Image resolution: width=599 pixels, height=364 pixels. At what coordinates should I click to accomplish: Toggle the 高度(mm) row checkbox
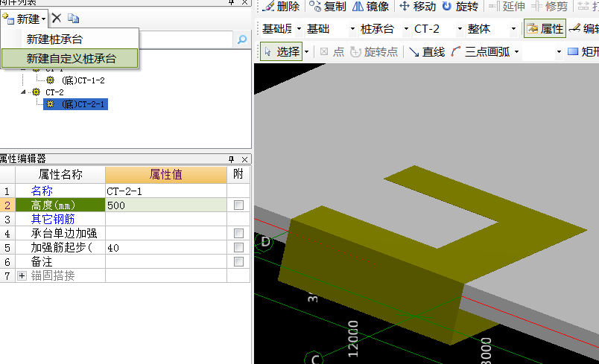[238, 205]
